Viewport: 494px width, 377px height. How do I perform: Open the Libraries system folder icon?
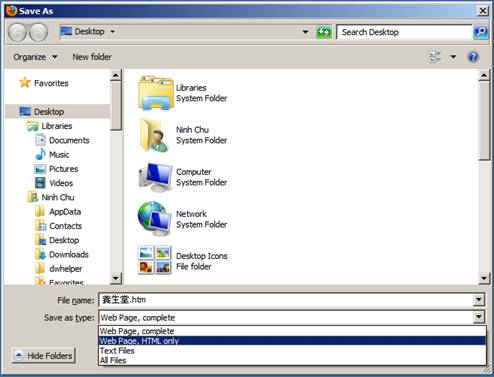click(156, 93)
